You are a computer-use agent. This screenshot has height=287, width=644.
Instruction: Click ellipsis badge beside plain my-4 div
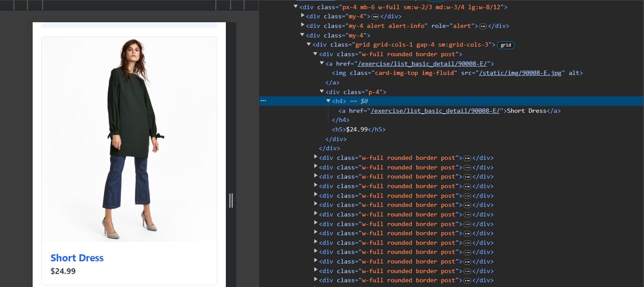(375, 17)
